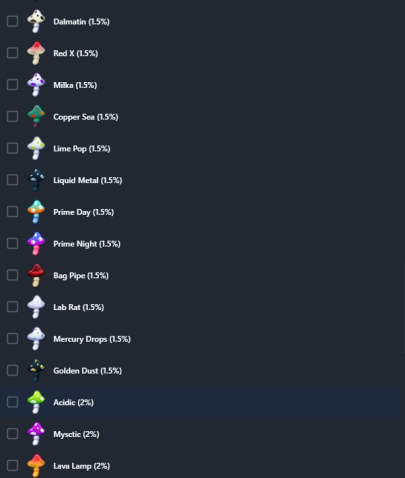Screen dimensions: 405x478
Task: Click the Mercury Drops (1.5%) text
Action: pos(92,339)
